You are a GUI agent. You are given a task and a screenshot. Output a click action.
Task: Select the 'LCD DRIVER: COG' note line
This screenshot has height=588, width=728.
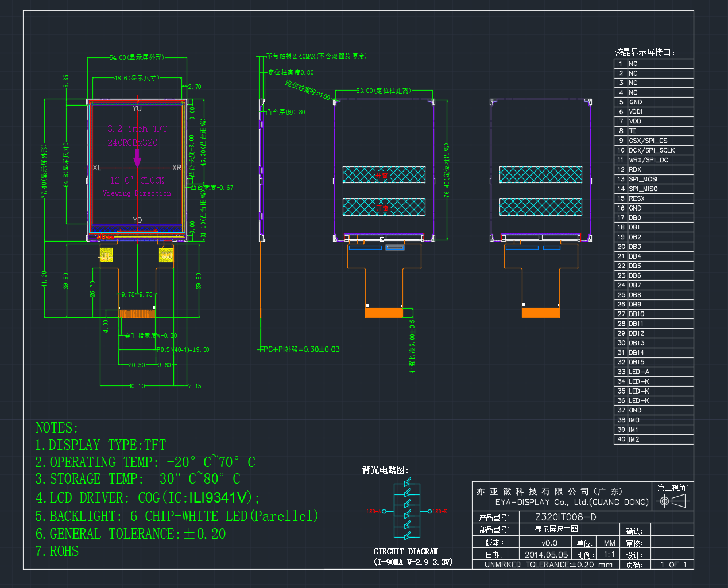[148, 497]
